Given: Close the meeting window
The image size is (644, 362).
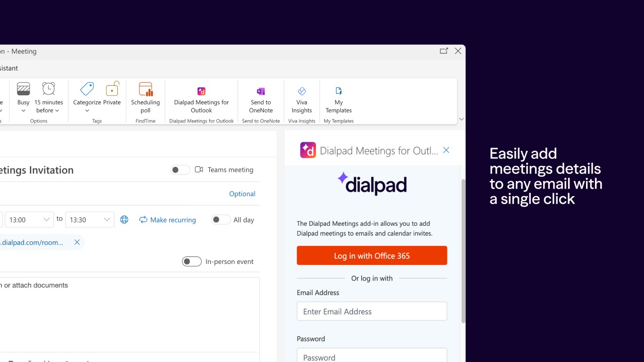Looking at the screenshot, I should click(x=458, y=51).
